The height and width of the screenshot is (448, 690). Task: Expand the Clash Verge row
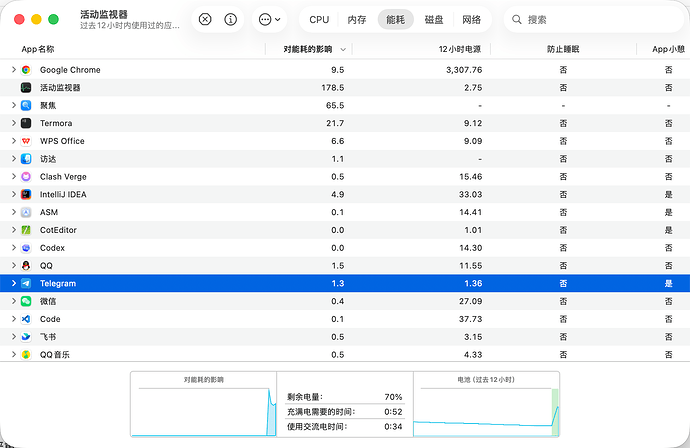point(14,176)
